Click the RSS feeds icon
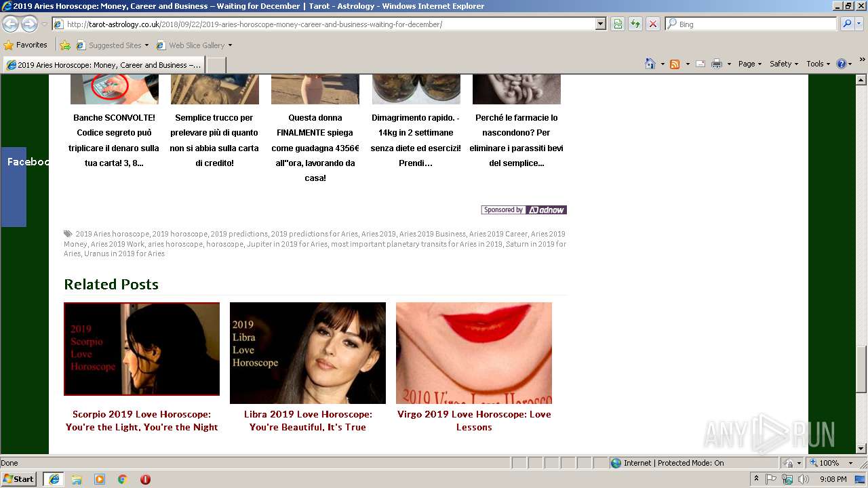Viewport: 868px width, 488px height. [x=675, y=64]
